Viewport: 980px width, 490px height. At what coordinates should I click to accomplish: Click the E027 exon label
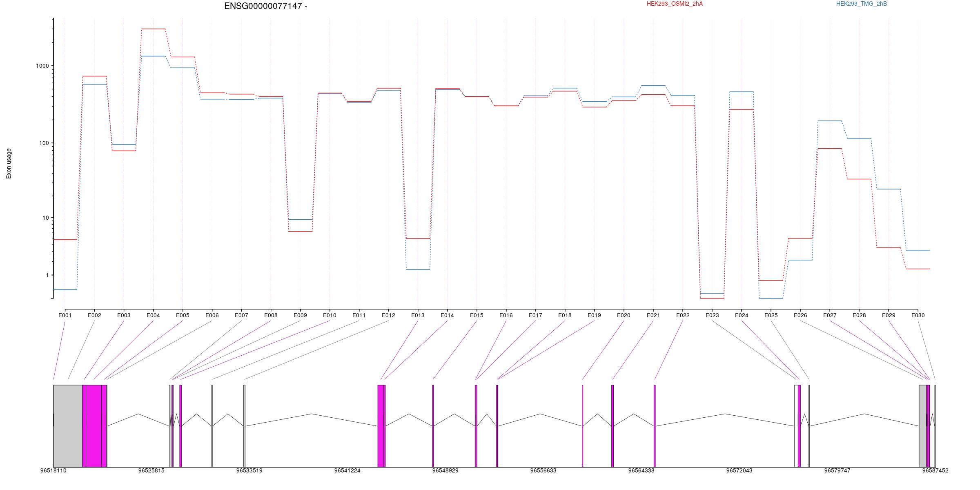(830, 315)
